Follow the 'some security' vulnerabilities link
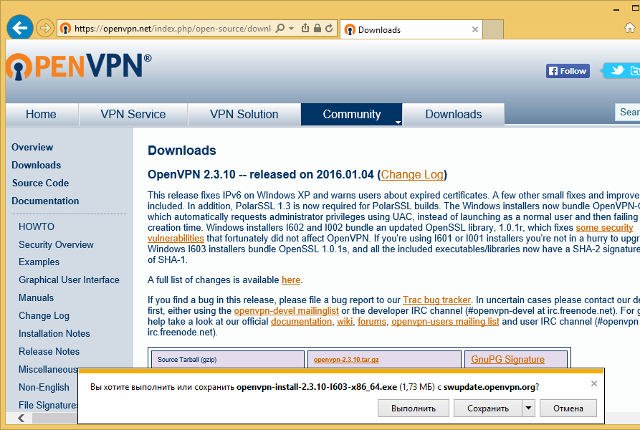Viewport: 640px width, 430px height. click(x=604, y=228)
